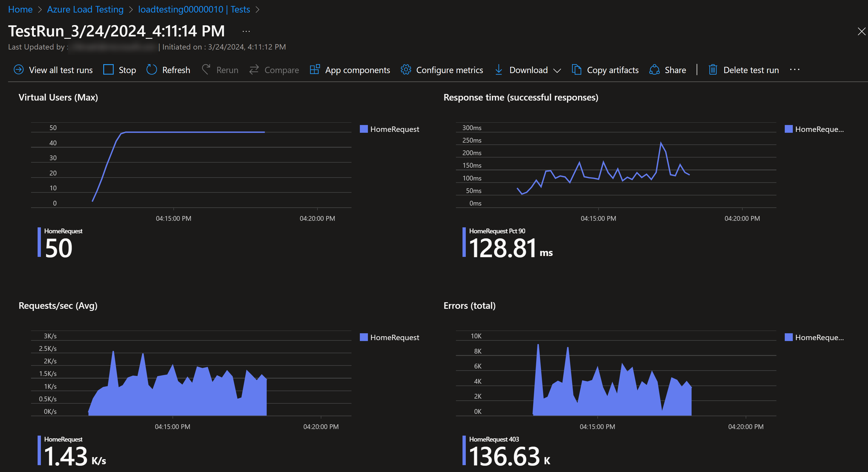Click the Rerun icon
Image resolution: width=868 pixels, height=472 pixels.
206,70
